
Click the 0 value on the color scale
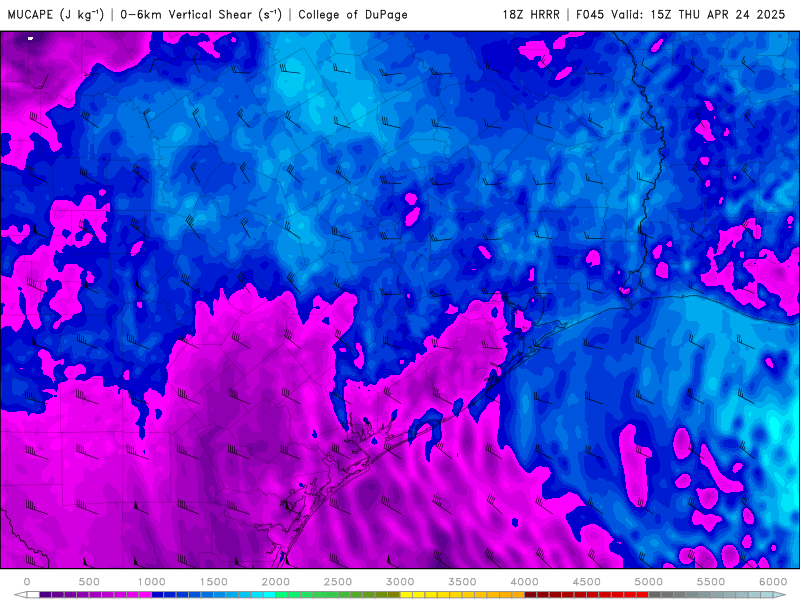27,582
